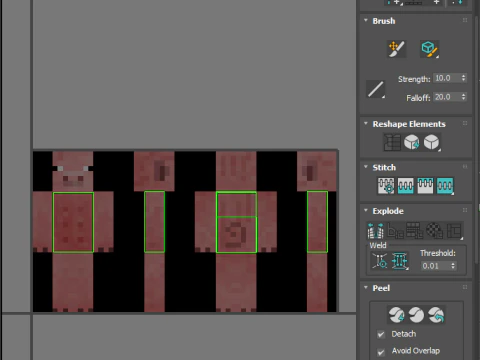Click the Peel rollout grip handle
Viewport: 480px width, 360px height.
pos(465,287)
